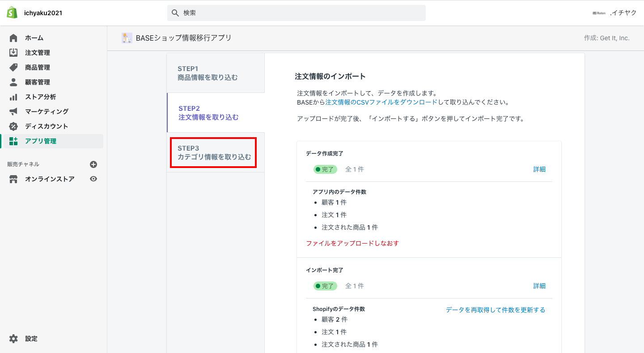This screenshot has width=644, height=353.
Task: Click 顧客 1 件 list item
Action: 334,202
